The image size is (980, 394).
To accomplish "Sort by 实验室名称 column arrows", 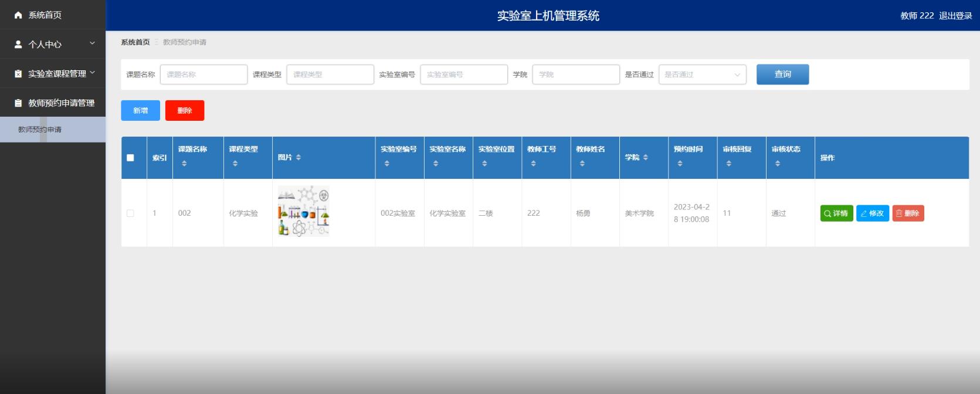I will [x=436, y=164].
